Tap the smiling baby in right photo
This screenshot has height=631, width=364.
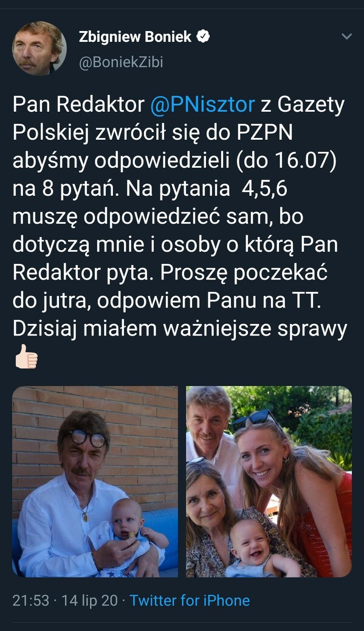click(x=251, y=542)
